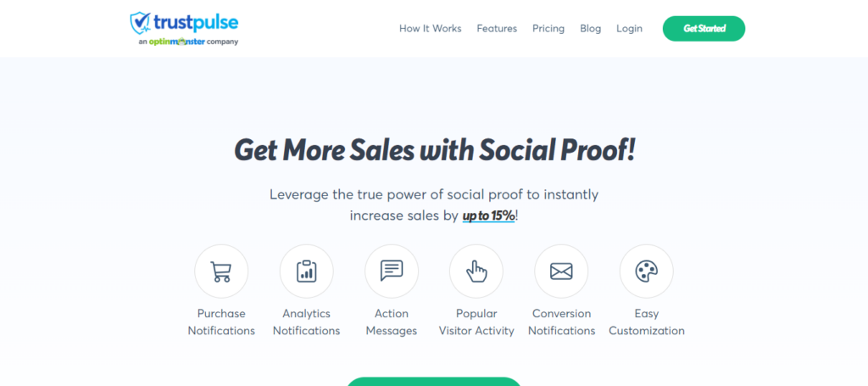The image size is (868, 386).
Task: Open the Pricing page link
Action: point(548,28)
